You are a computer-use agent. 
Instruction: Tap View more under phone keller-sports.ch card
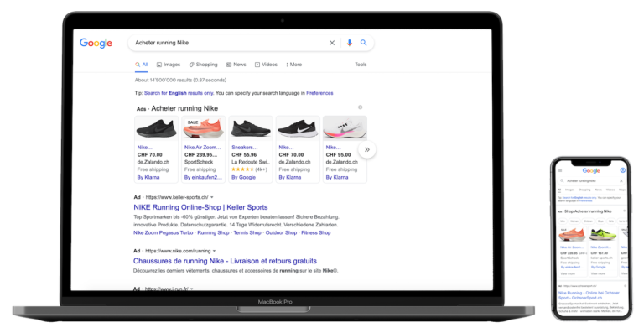pos(598,273)
